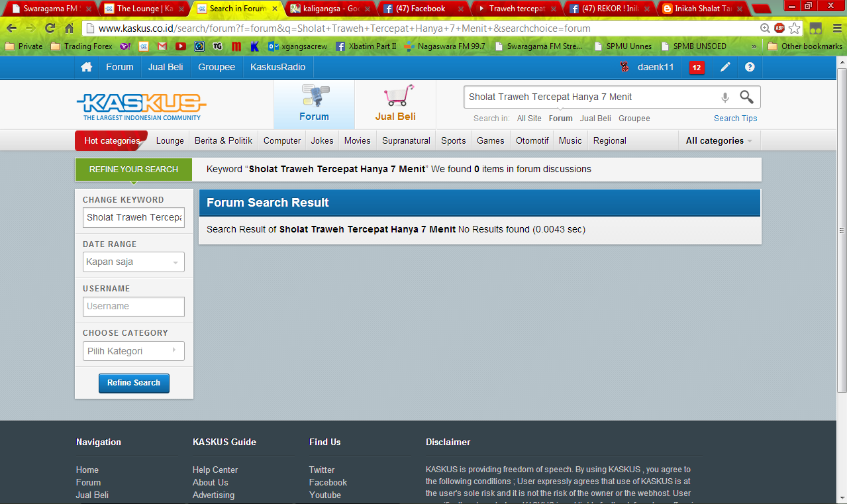Image resolution: width=847 pixels, height=504 pixels.
Task: Open Jual Beli in top navigation bar
Action: coord(166,68)
